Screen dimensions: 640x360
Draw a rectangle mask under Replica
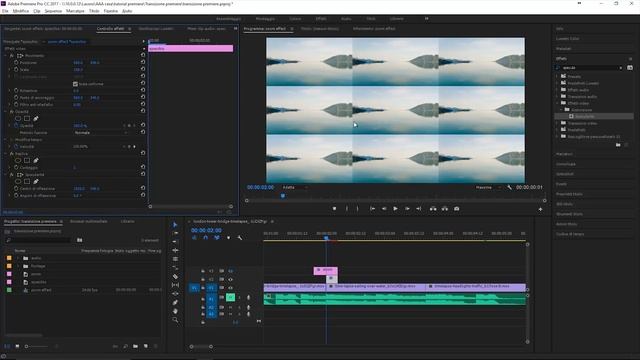click(x=27, y=160)
